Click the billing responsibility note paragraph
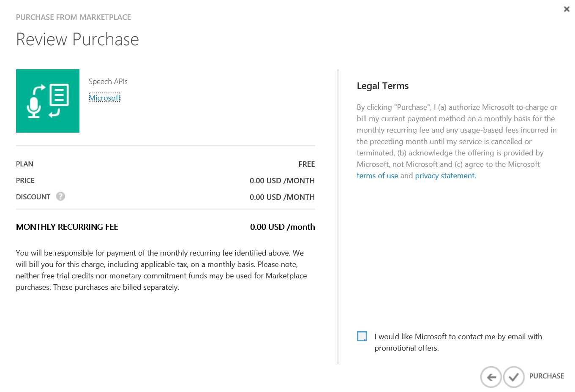The image size is (575, 392). pos(161,270)
